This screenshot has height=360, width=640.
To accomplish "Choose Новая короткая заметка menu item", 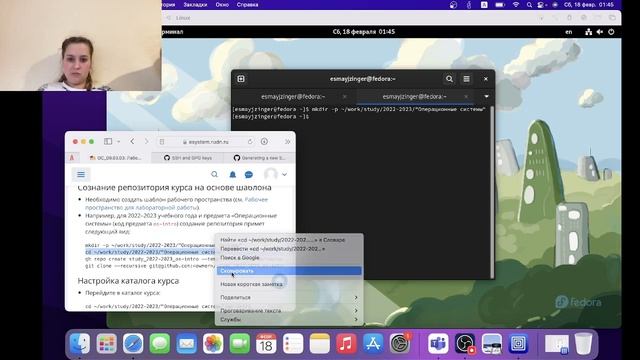I will pos(289,284).
